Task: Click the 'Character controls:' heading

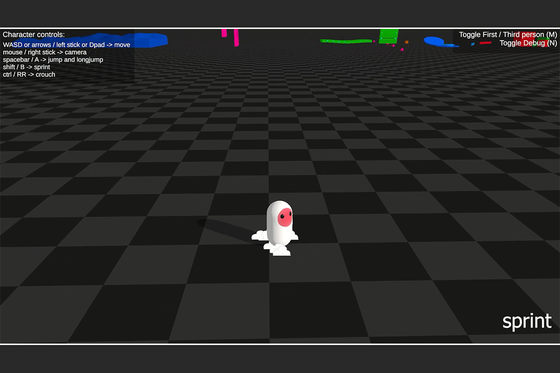Action: coord(34,35)
